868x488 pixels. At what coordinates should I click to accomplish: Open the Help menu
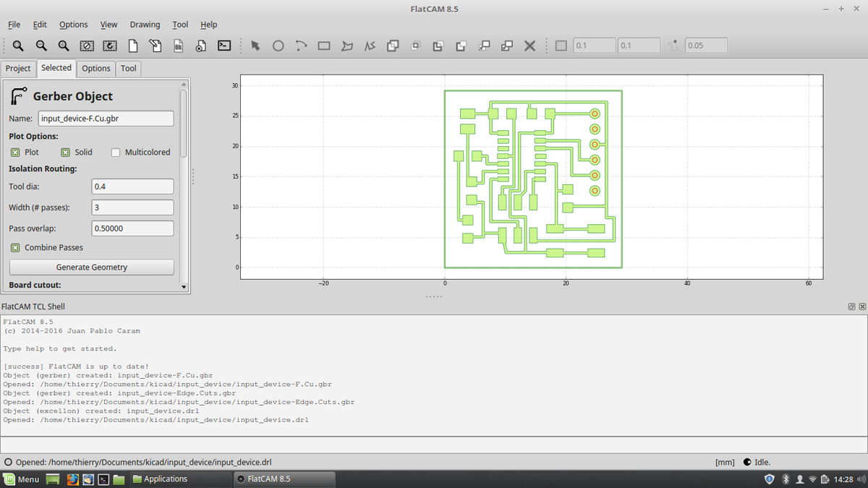[208, 25]
